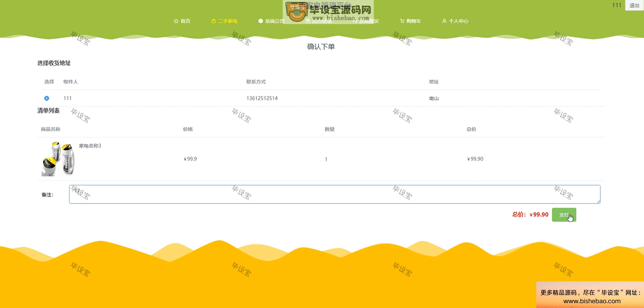Click the 价格 column header
644x308 pixels.
coord(188,129)
